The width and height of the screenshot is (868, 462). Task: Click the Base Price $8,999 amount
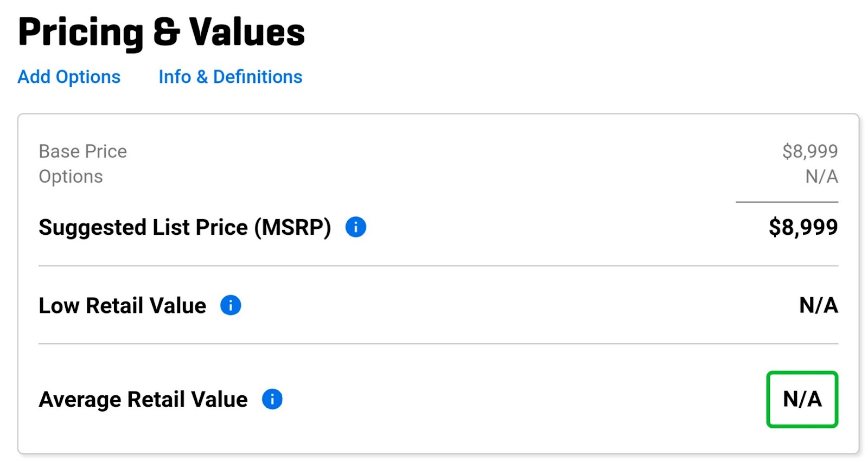pyautogui.click(x=810, y=151)
